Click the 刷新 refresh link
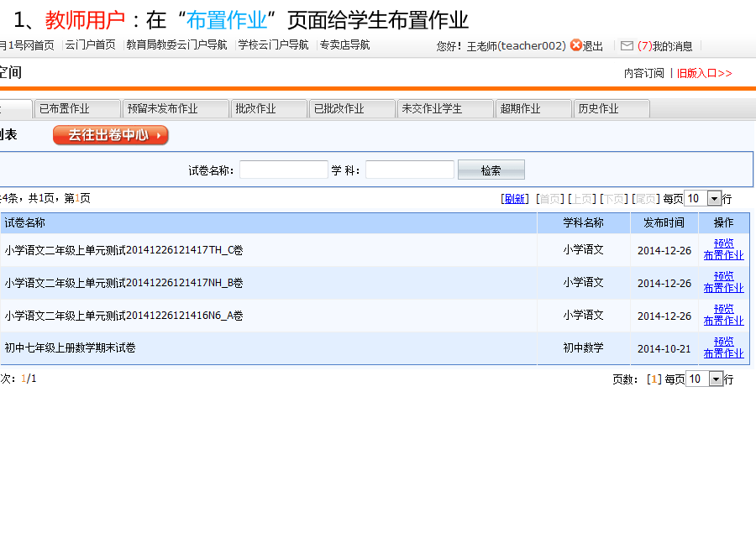The image size is (756, 533). [x=515, y=199]
